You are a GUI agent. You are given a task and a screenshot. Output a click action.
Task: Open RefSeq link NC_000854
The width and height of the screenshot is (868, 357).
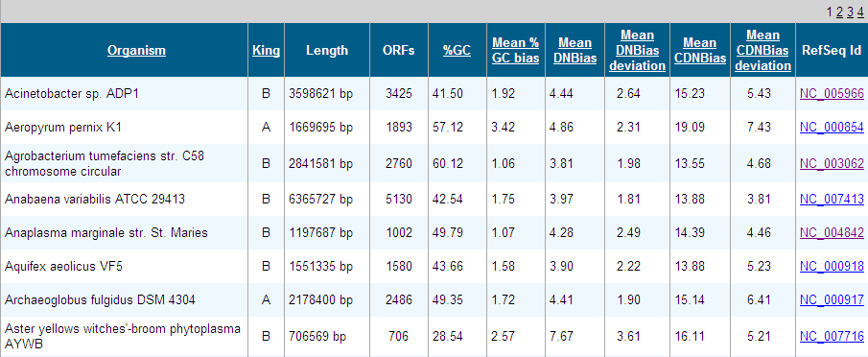pyautogui.click(x=832, y=128)
